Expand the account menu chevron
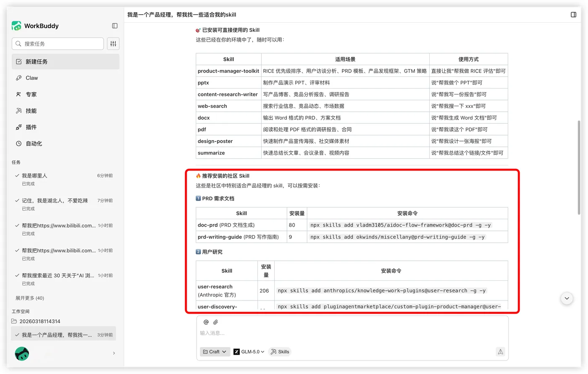This screenshot has height=374, width=588. (x=114, y=353)
